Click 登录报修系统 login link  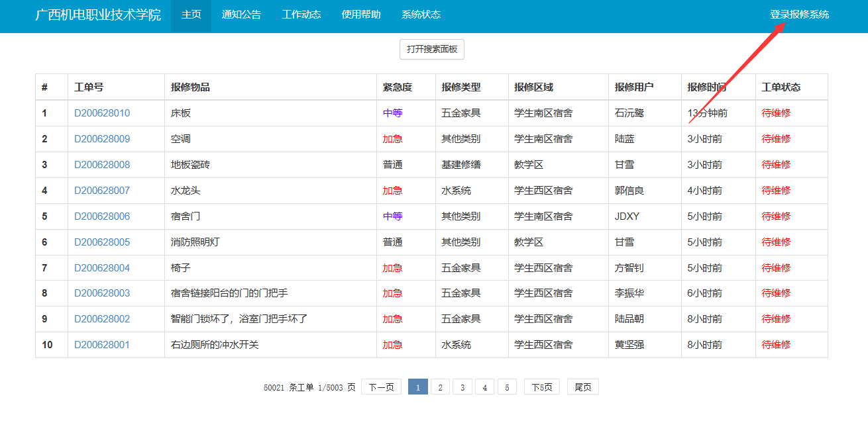pyautogui.click(x=799, y=15)
